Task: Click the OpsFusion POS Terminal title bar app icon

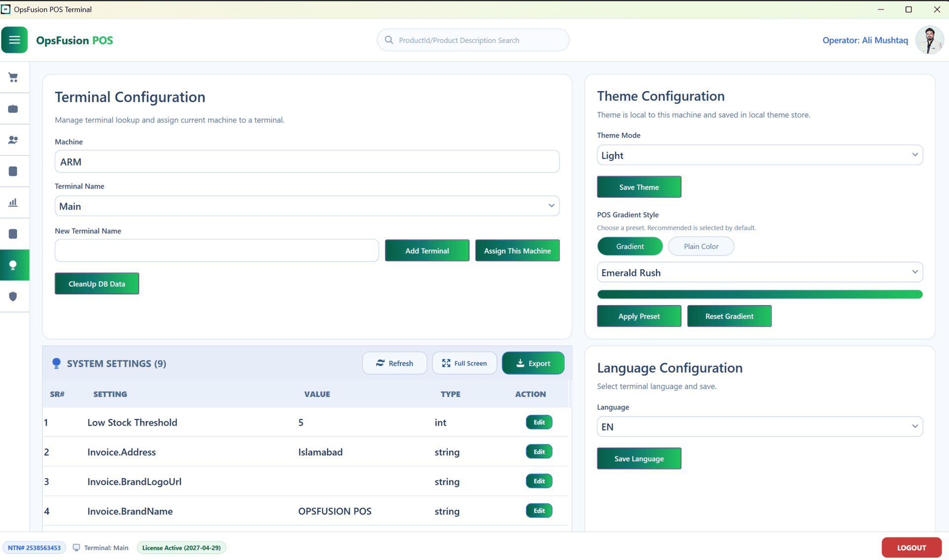Action: [6, 9]
